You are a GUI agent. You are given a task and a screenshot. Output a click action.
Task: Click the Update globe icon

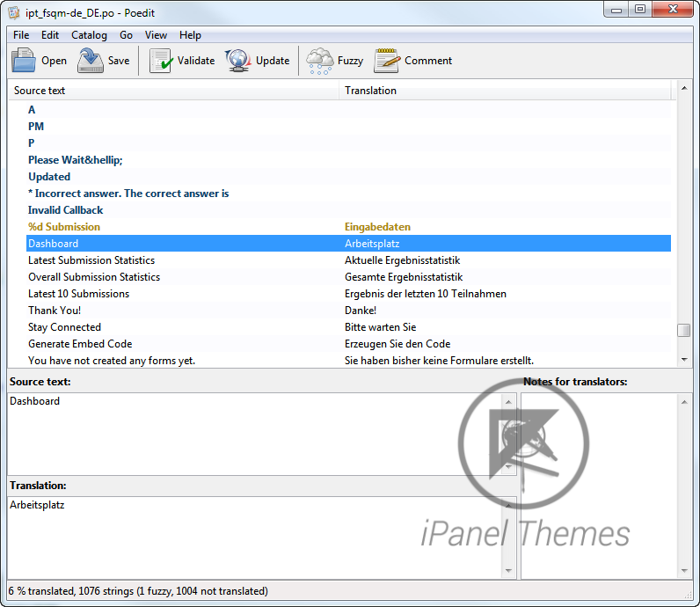pos(238,61)
